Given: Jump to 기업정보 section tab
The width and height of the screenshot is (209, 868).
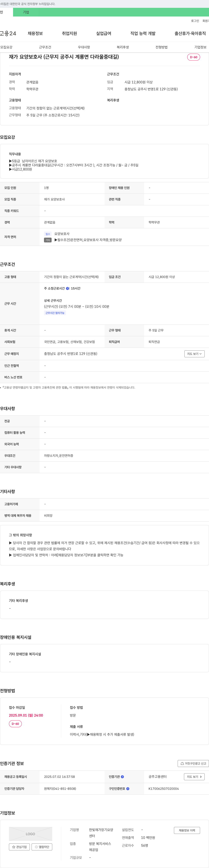Looking at the screenshot, I should point(200,47).
